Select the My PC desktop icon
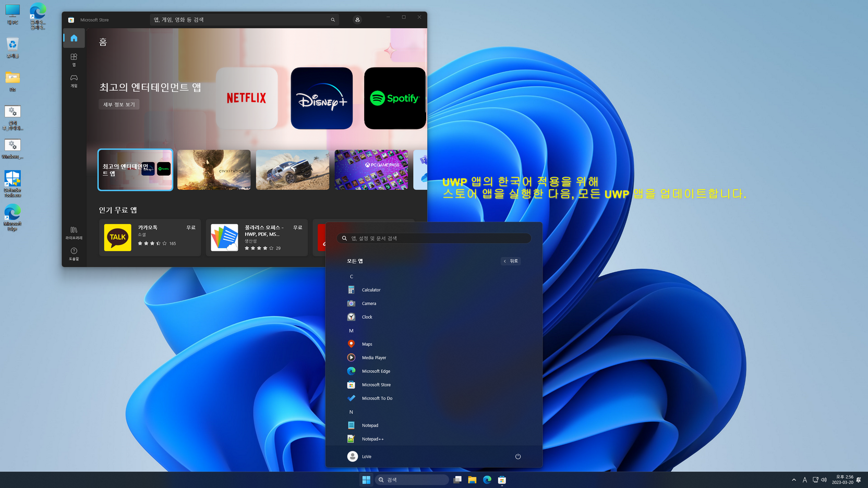868x488 pixels. pos(13,15)
